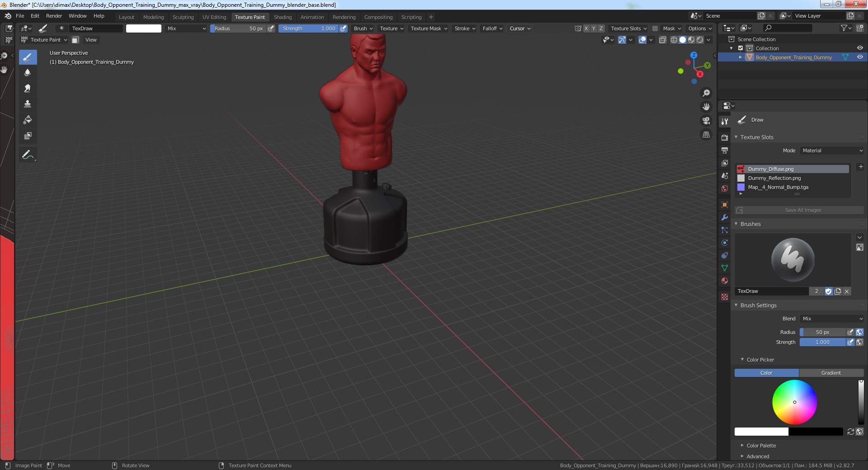This screenshot has height=470, width=868.
Task: Pick a hue on the color wheel
Action: pos(794,402)
